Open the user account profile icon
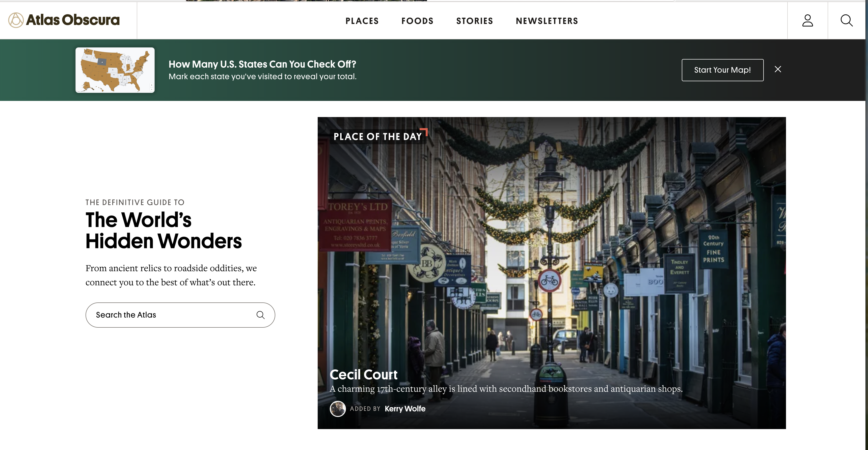868x450 pixels. [x=807, y=20]
